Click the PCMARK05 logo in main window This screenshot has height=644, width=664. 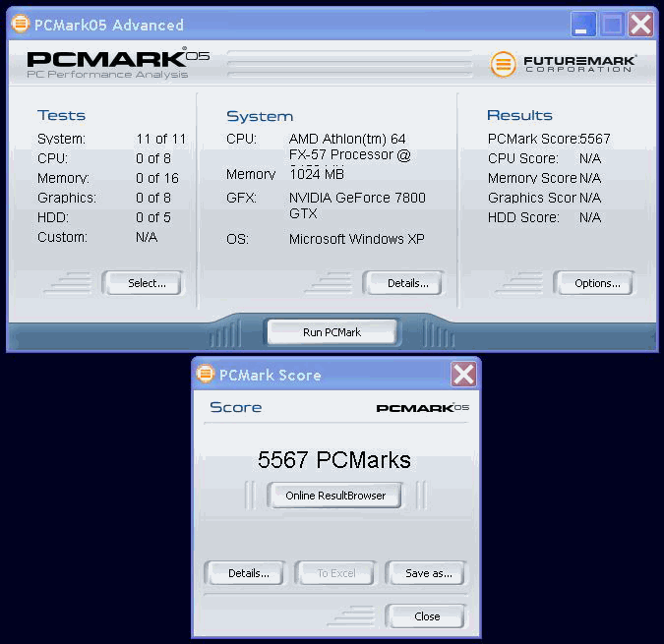[118, 58]
